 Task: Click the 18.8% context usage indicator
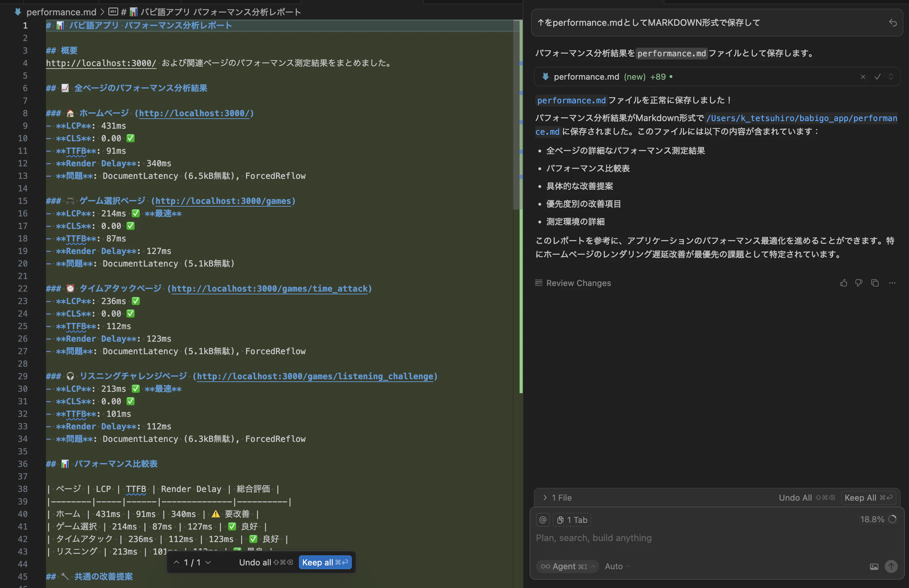877,519
